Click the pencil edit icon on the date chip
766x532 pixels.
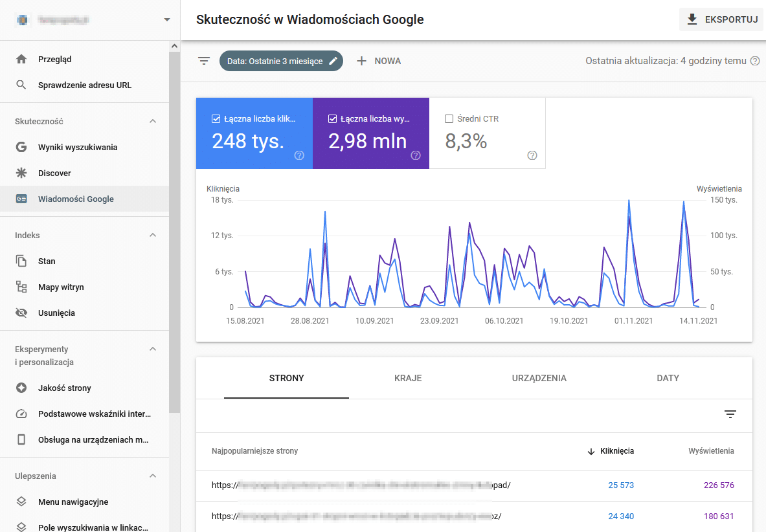coord(333,61)
